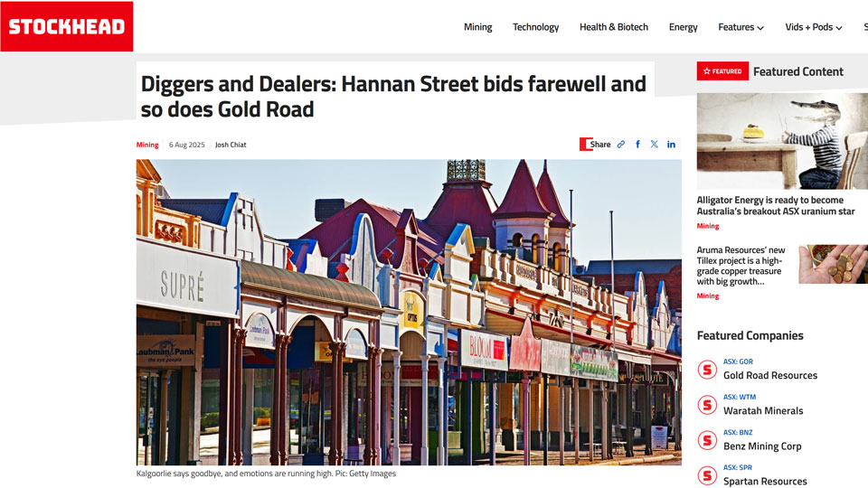Click Gold Road Resources S icon

[707, 370]
